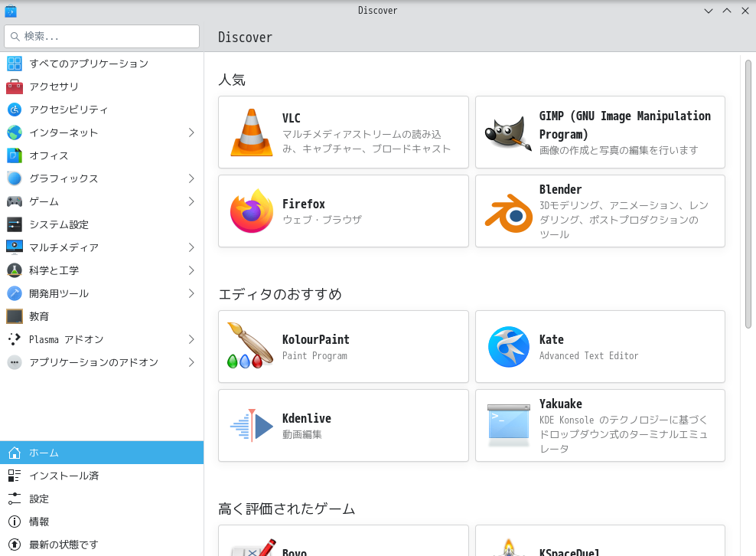This screenshot has width=756, height=556.
Task: Open Kate Advanced Text Editor description
Action: pyautogui.click(x=588, y=355)
